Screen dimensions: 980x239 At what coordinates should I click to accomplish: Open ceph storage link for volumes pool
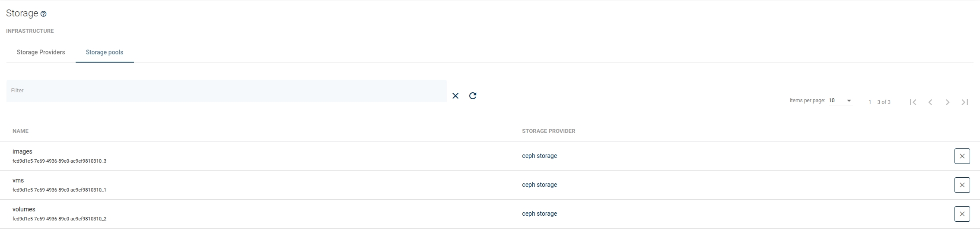tap(539, 214)
